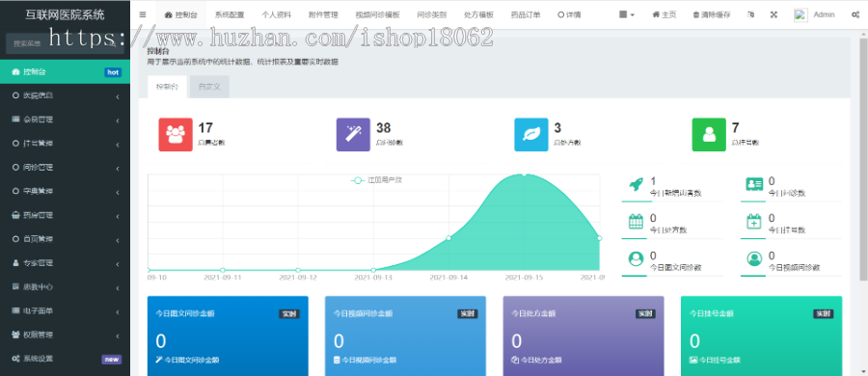Go to the 视频问诊模板 tab

(377, 15)
